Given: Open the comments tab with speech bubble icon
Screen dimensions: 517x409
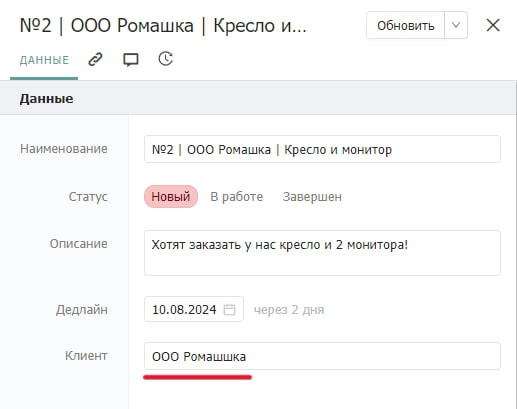Looking at the screenshot, I should point(131,60).
